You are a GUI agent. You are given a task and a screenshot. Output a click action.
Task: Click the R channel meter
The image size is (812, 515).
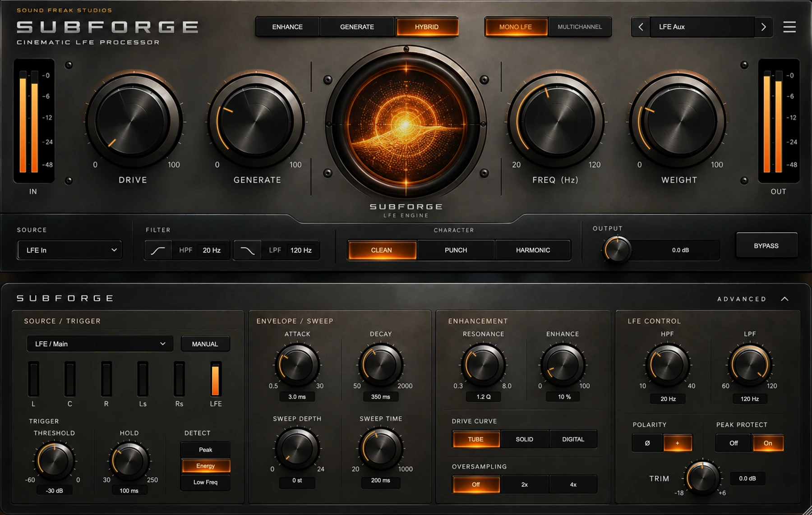106,379
